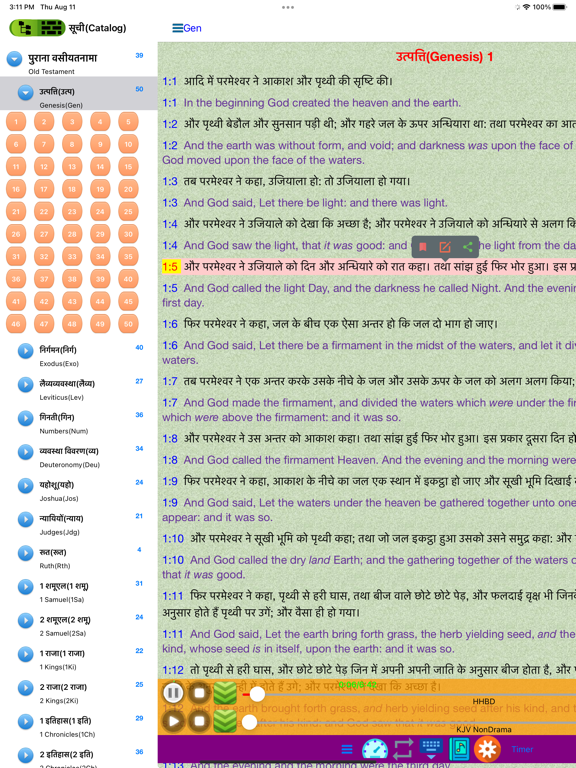
Task: Pause the HHBD audio playback
Action: coord(173,693)
